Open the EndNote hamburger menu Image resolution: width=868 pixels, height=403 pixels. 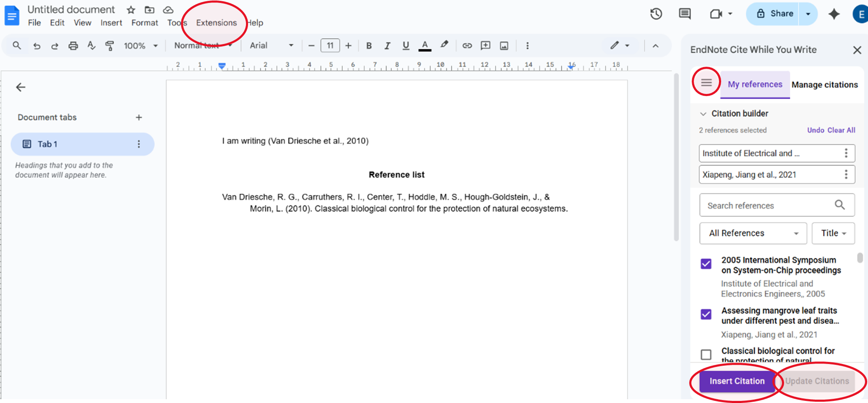(x=706, y=82)
